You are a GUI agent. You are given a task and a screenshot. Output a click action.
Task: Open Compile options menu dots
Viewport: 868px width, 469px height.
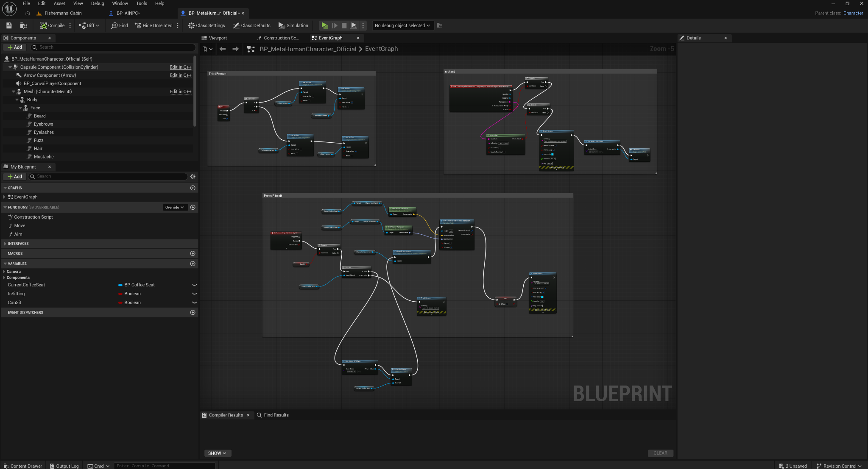[70, 25]
